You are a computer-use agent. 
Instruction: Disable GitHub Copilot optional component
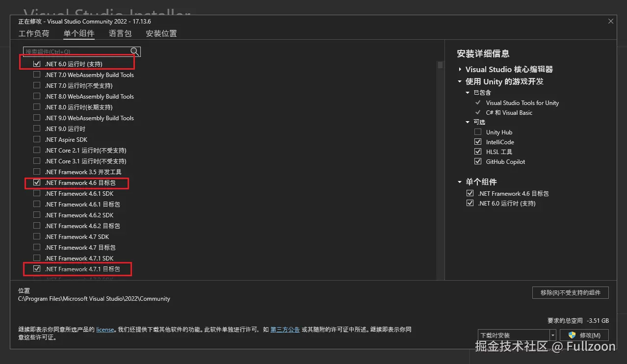478,162
